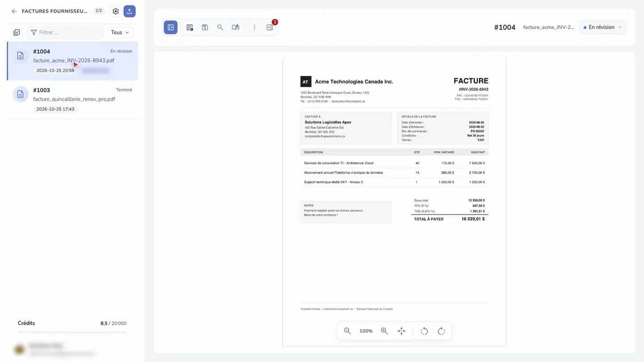644x362 pixels.
Task: Click the save icon in the toolbar
Action: tap(205, 27)
